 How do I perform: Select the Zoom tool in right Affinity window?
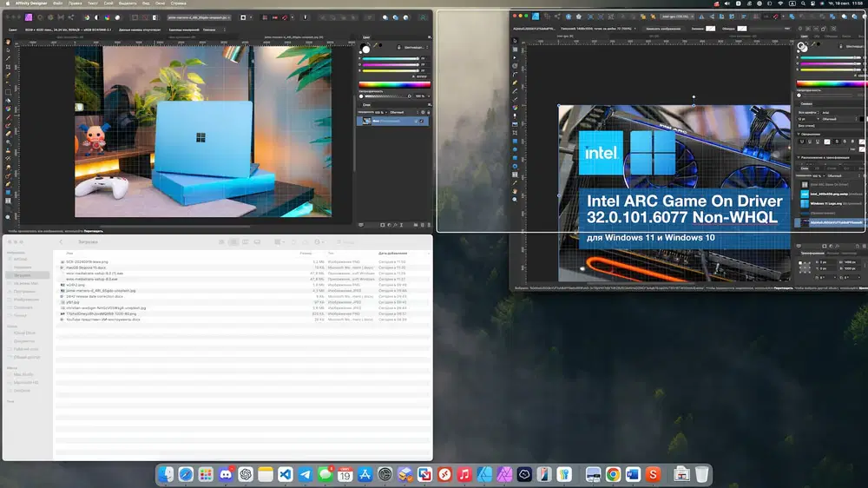tap(515, 200)
